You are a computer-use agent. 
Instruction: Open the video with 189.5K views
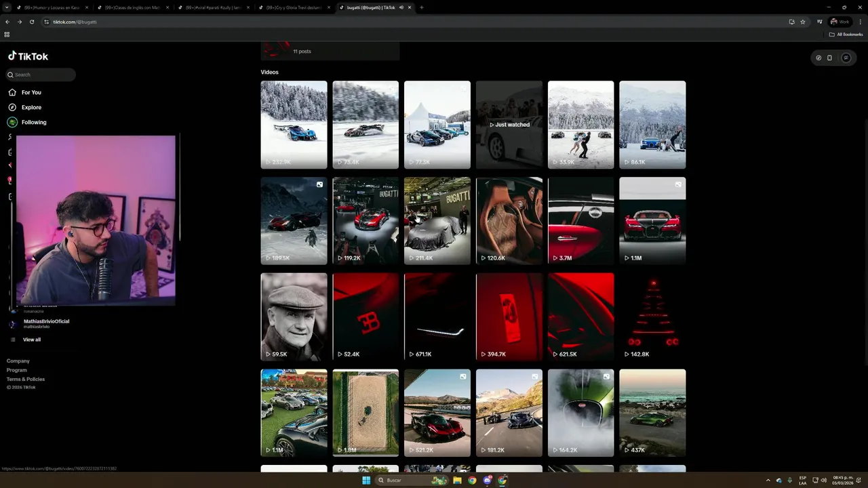(294, 221)
